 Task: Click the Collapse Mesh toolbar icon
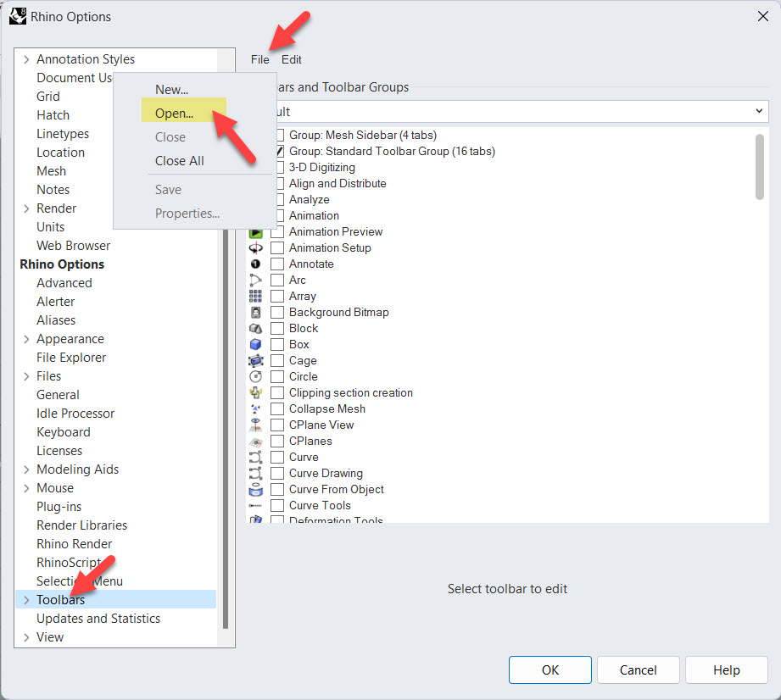(x=255, y=408)
